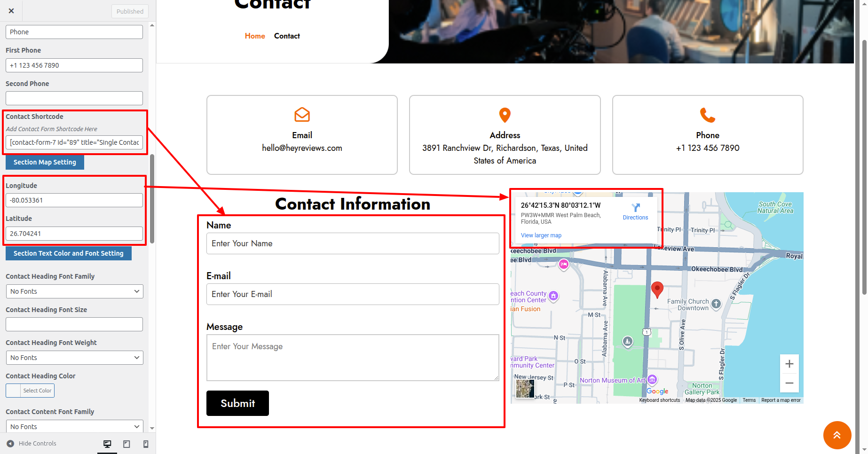868x454 pixels.
Task: Zoom in on the map
Action: (x=789, y=364)
